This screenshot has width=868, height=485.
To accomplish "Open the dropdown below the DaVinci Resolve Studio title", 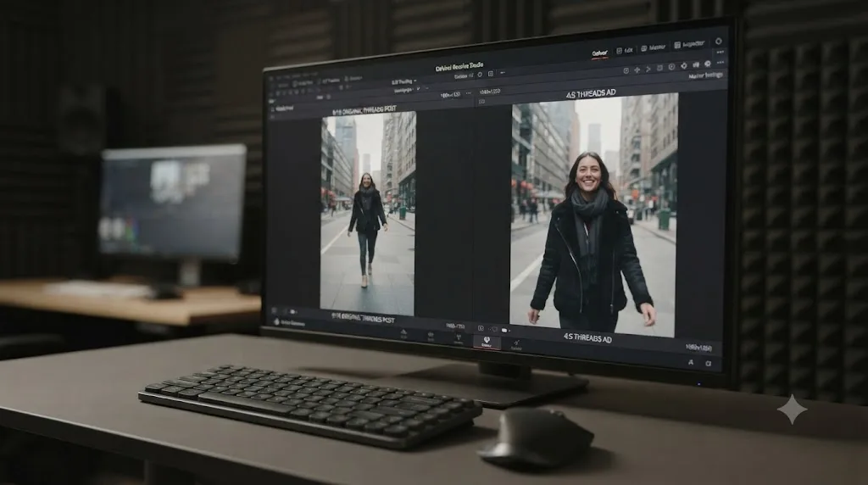I will (464, 75).
